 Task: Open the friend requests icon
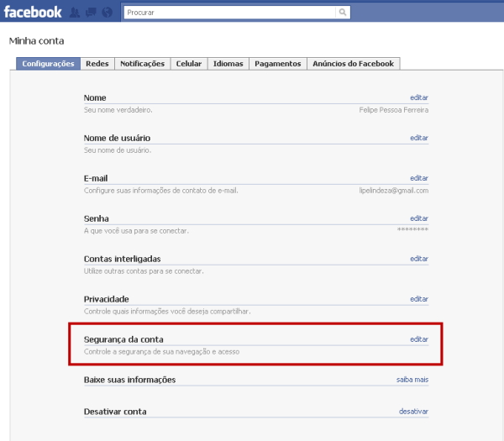75,13
